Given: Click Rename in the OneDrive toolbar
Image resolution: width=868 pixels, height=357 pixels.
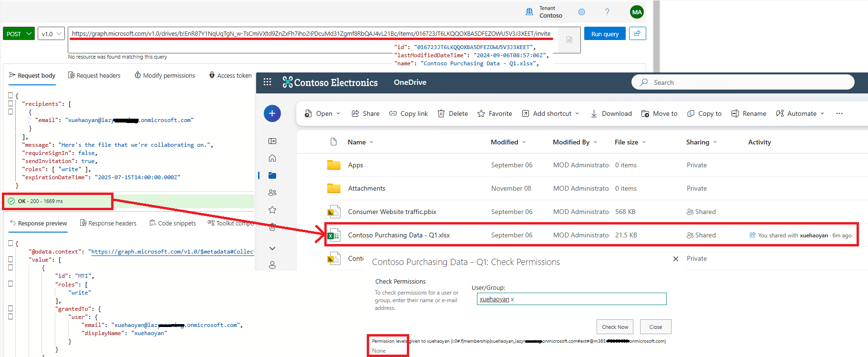Looking at the screenshot, I should click(x=749, y=113).
